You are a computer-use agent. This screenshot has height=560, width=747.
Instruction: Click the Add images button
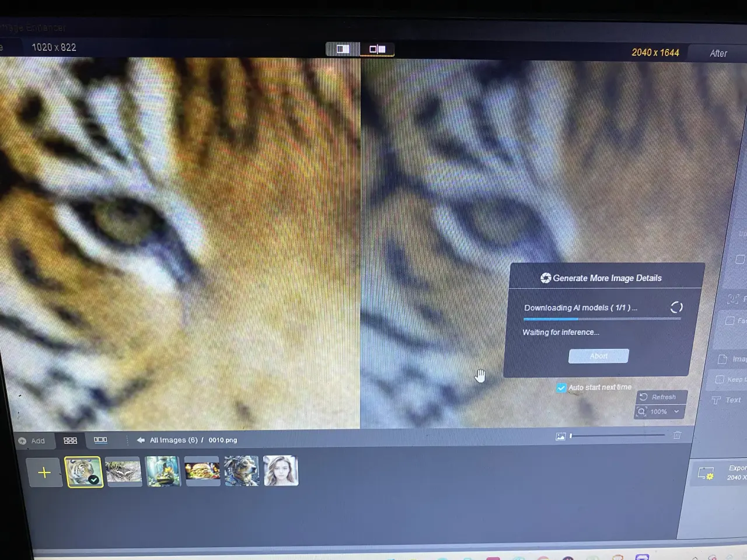(32, 441)
